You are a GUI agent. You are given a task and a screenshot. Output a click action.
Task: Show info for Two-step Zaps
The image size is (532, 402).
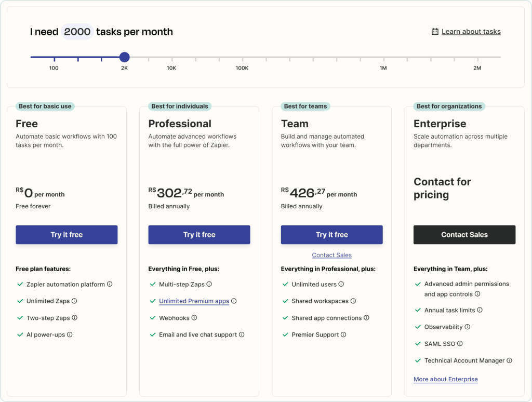point(75,317)
